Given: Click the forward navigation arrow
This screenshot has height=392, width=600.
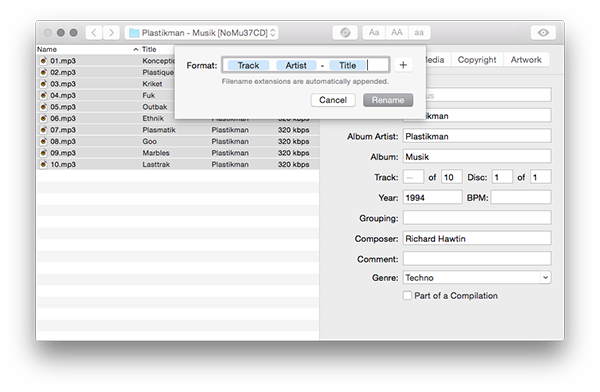Looking at the screenshot, I should tap(111, 33).
